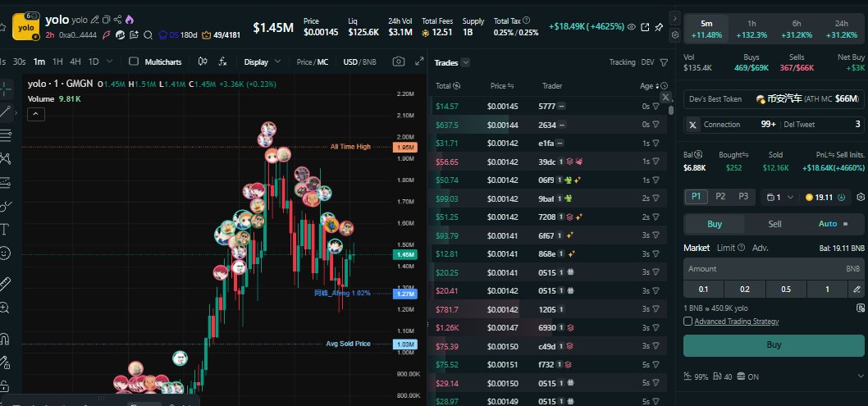Select the crosshair cursor tool
This screenshot has width=868, height=406.
point(4,88)
